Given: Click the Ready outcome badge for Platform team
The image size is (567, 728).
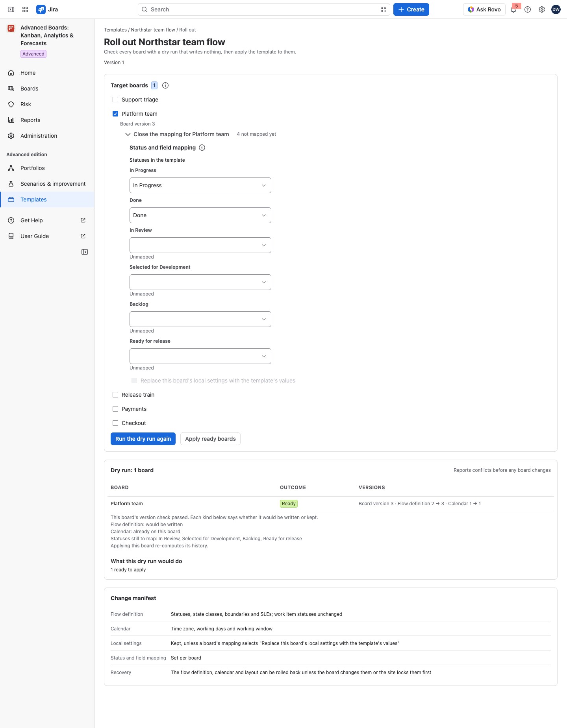Looking at the screenshot, I should (x=289, y=504).
